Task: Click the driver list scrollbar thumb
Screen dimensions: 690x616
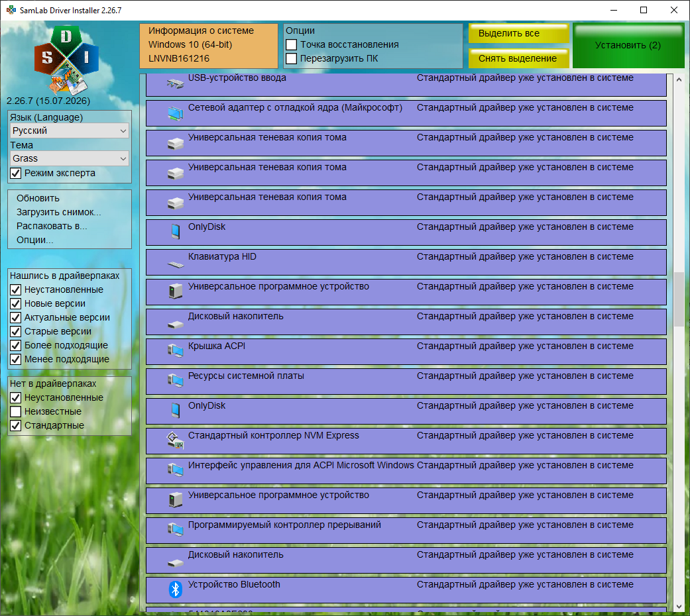Action: [x=679, y=299]
